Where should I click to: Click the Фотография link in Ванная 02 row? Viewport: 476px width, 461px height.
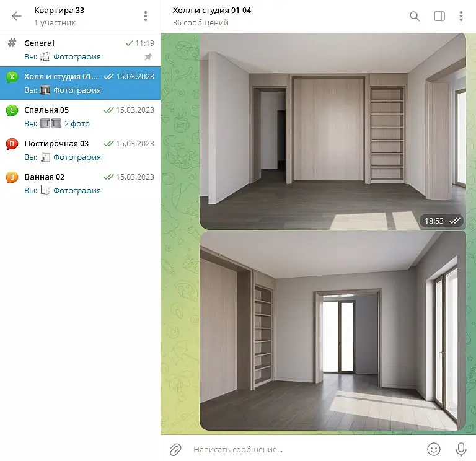[x=77, y=191]
